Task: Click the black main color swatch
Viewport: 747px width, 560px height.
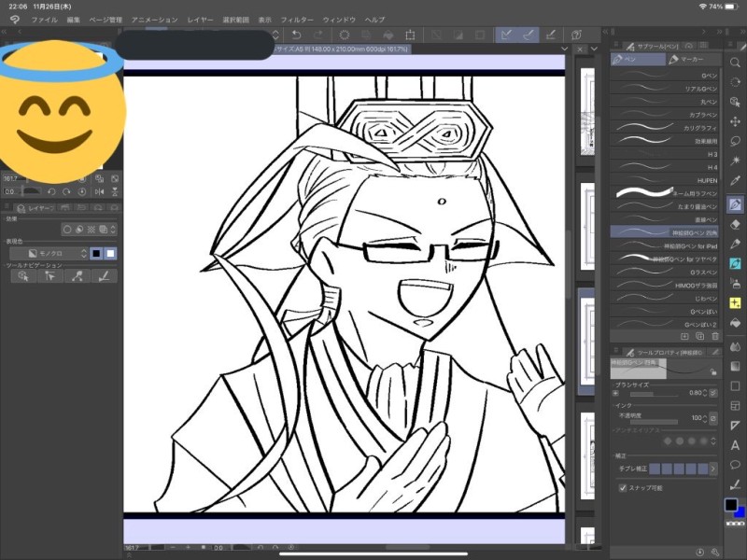Action: click(x=731, y=505)
